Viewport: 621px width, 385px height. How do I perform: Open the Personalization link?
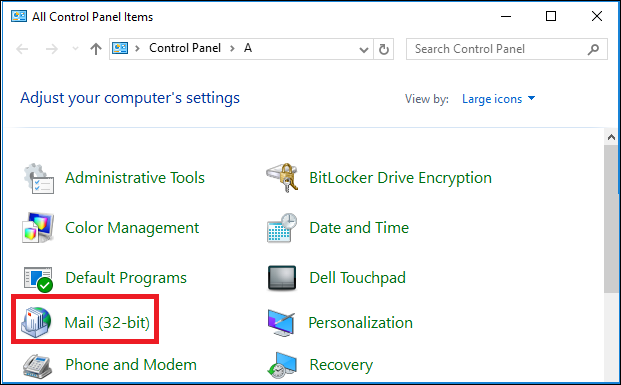pyautogui.click(x=360, y=323)
